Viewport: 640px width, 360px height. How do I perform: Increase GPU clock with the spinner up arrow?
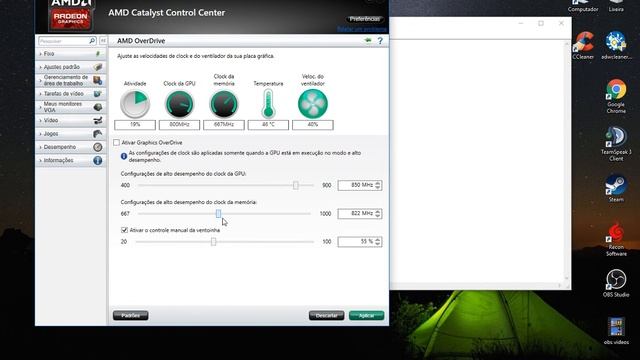(x=378, y=183)
